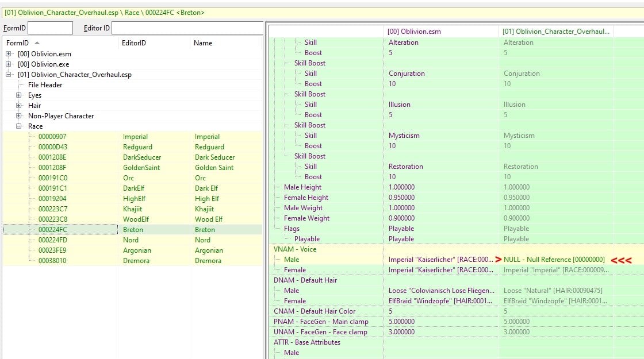Click the record path bar at top
The height and width of the screenshot is (359, 644).
(x=322, y=12)
